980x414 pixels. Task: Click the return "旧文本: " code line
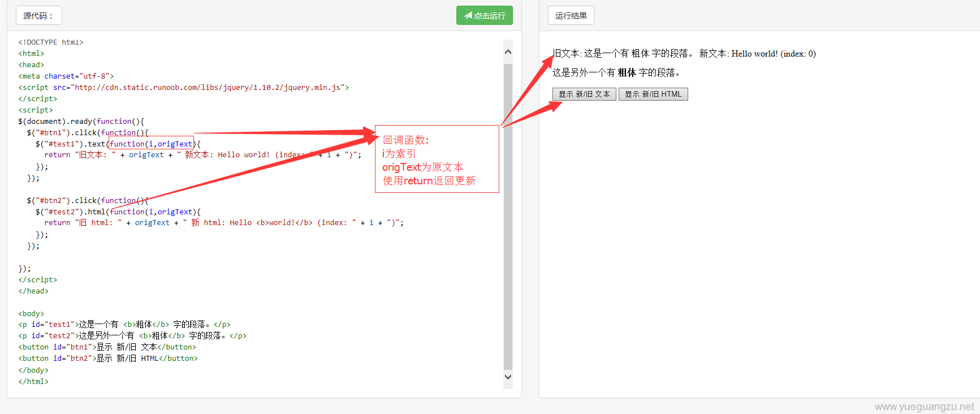point(203,155)
